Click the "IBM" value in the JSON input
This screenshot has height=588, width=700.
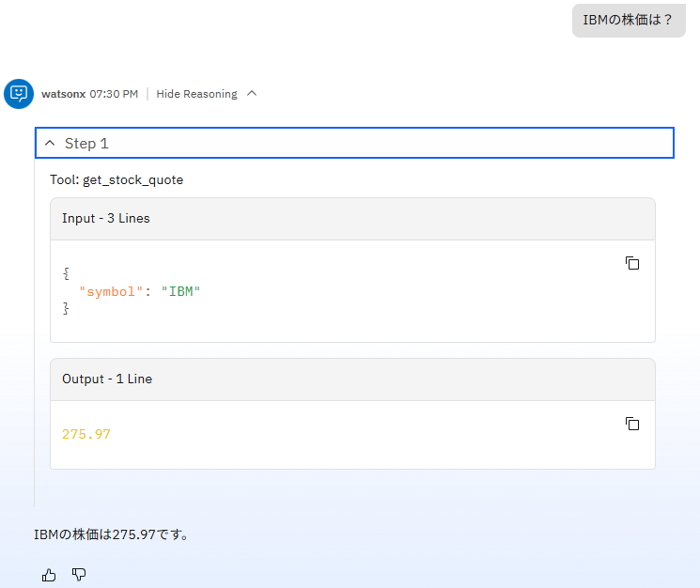click(x=180, y=291)
